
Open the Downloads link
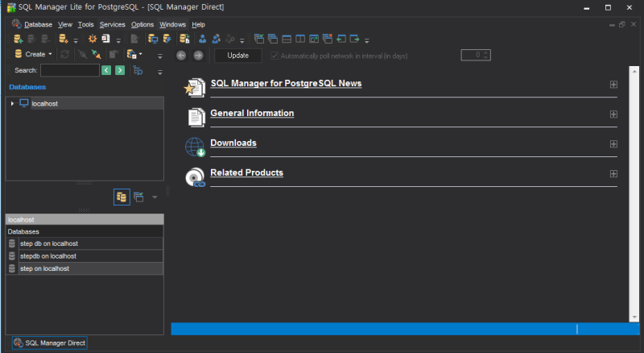pos(233,143)
